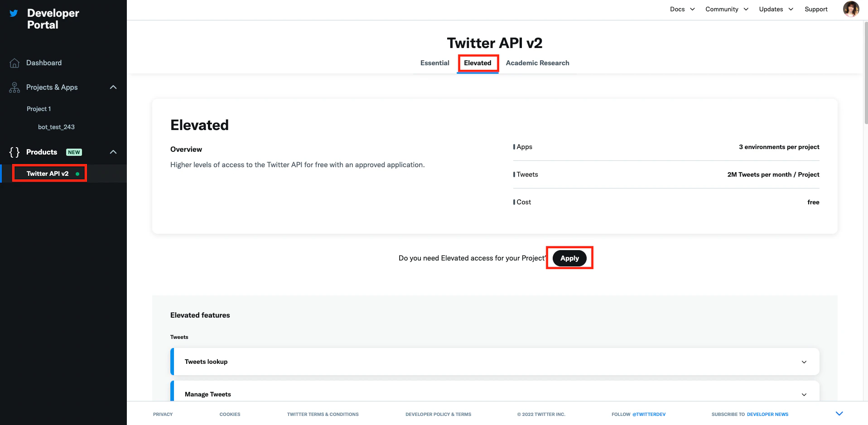This screenshot has width=868, height=425.
Task: Go to Dashboard in sidebar
Action: (44, 63)
